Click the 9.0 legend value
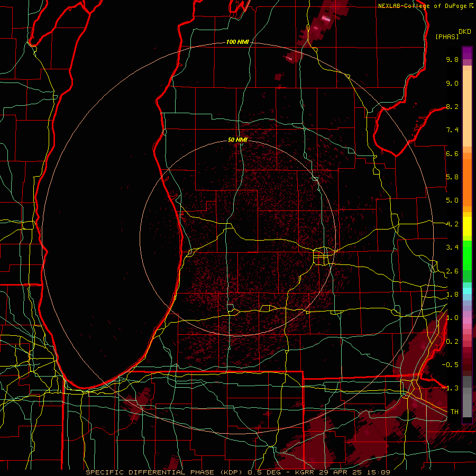The width and height of the screenshot is (476, 476). click(452, 83)
